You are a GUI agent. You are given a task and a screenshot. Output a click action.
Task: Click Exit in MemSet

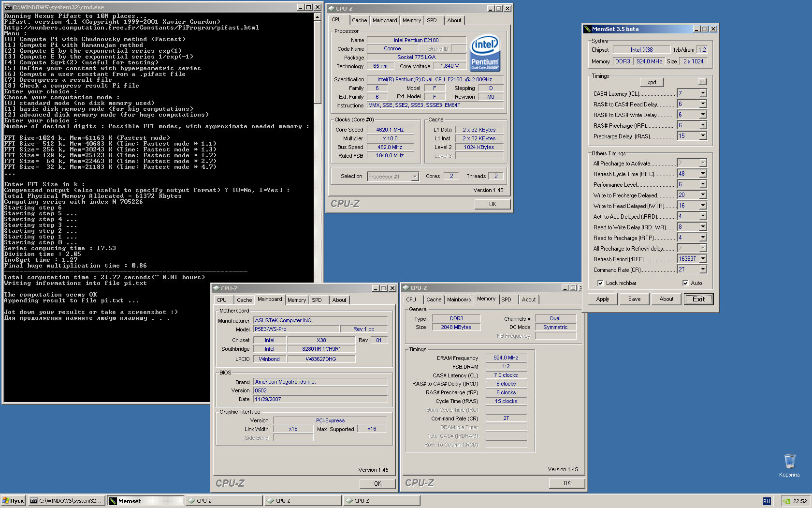click(x=699, y=299)
